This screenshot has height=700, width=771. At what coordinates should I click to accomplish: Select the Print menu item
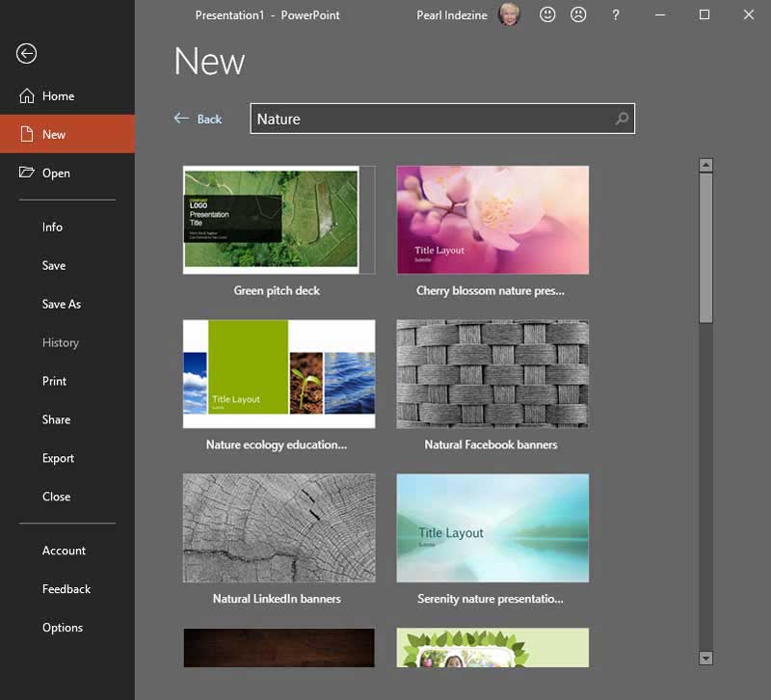[x=54, y=381]
